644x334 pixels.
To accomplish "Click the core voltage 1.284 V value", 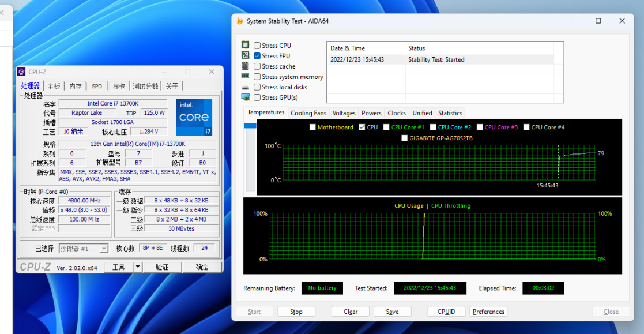I will click(149, 132).
